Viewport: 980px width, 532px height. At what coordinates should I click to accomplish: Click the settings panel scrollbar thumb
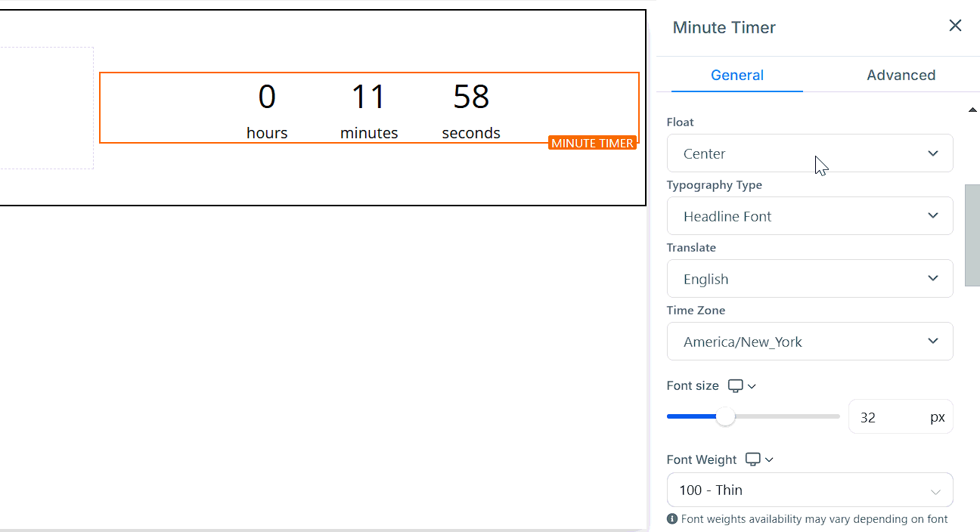click(x=972, y=234)
